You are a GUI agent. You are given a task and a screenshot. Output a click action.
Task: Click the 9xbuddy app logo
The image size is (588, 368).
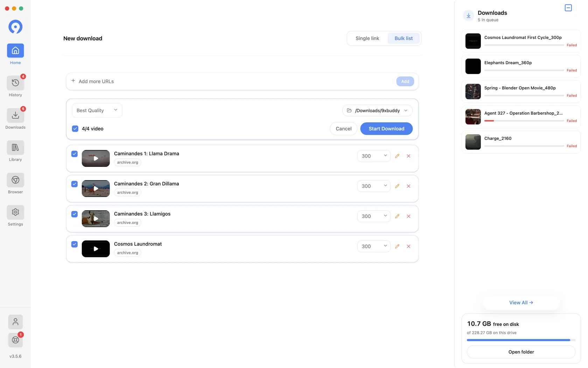coord(15,27)
